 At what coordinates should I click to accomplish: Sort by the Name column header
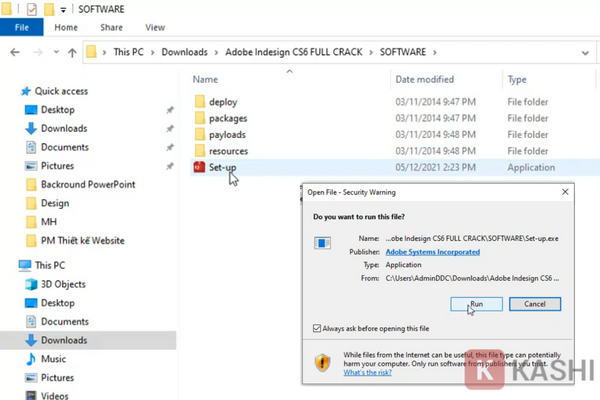[x=205, y=80]
